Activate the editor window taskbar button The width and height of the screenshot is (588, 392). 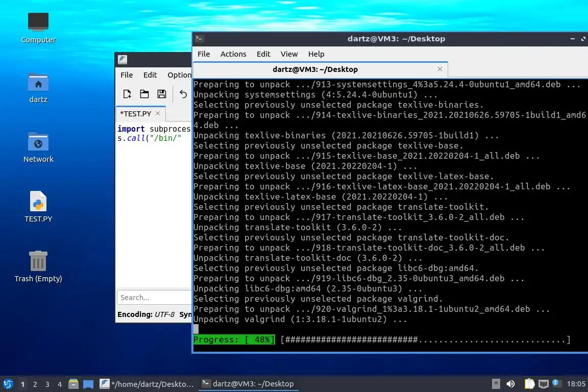pos(147,384)
